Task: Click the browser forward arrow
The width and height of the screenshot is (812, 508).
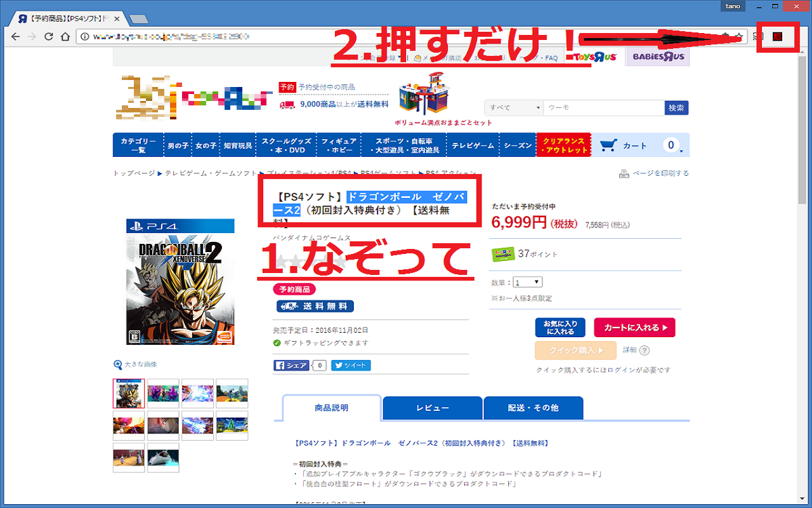Action: pos(32,37)
